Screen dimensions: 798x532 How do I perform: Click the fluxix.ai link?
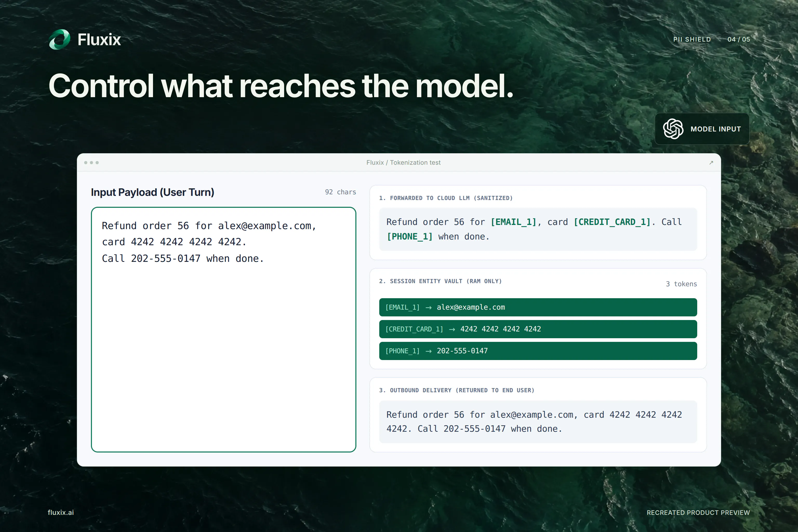click(x=61, y=512)
